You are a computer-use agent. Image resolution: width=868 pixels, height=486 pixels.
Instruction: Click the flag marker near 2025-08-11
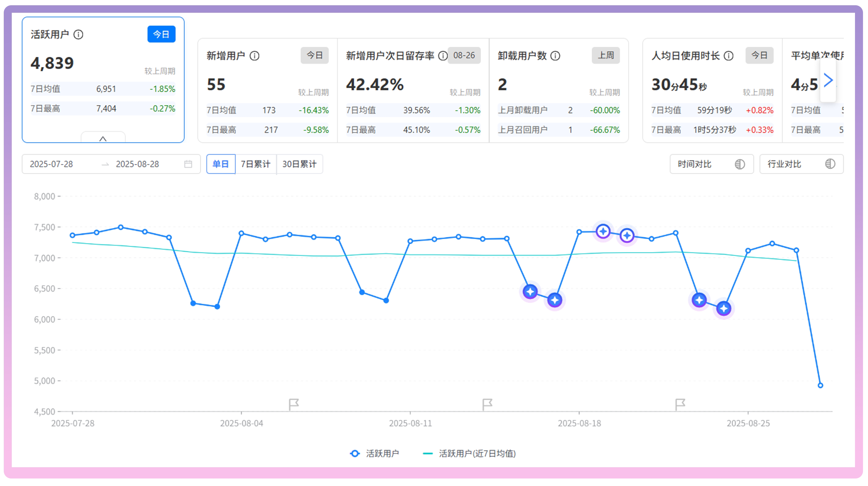click(x=487, y=404)
